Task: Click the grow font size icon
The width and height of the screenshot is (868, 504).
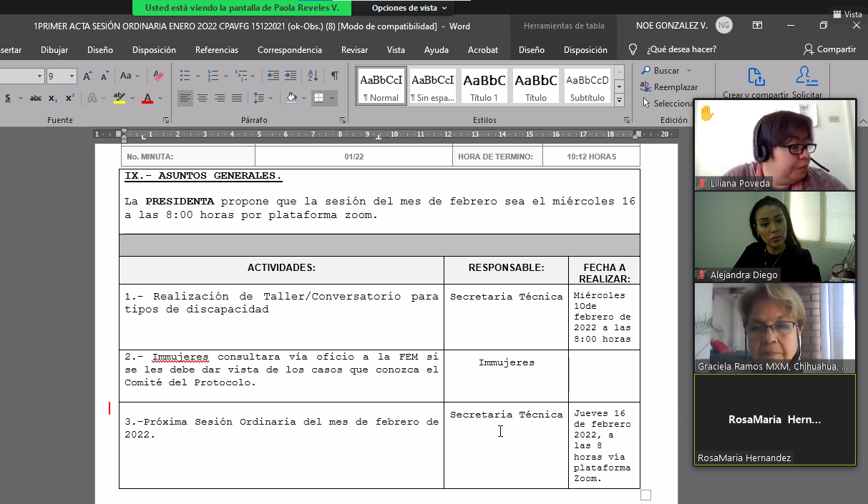Action: click(x=87, y=76)
